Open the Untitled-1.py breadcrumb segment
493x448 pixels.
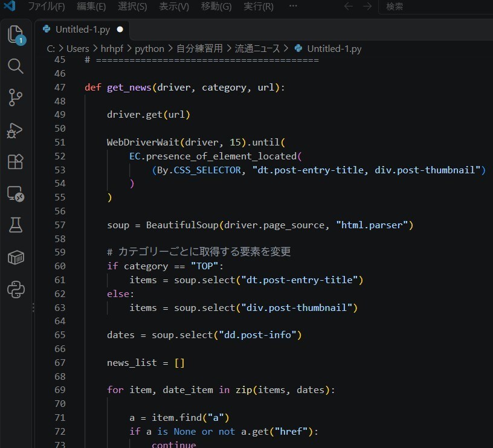click(x=334, y=49)
